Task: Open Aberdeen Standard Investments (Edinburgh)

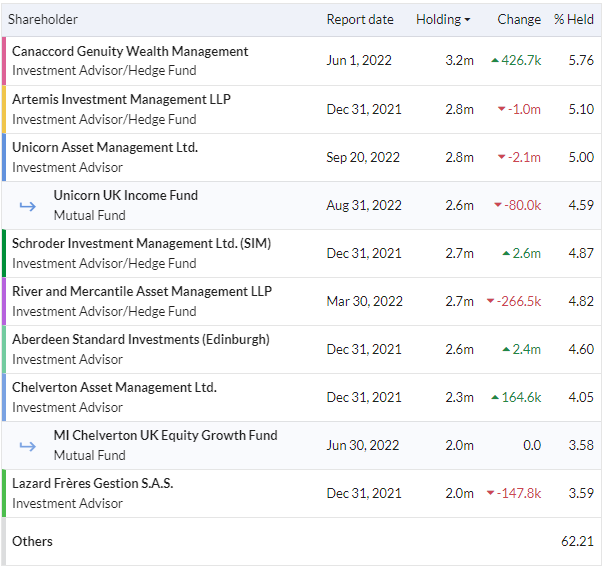Action: pyautogui.click(x=141, y=339)
